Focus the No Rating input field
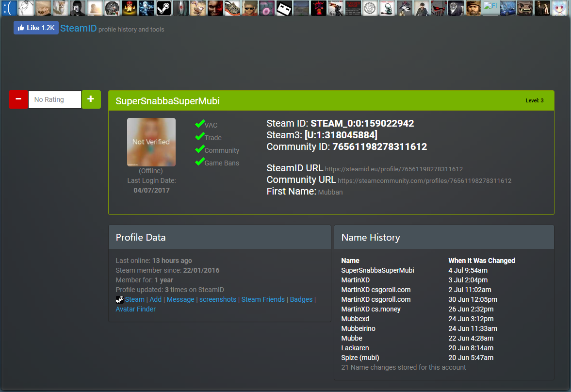Viewport: 571px width, 392px height. coord(55,99)
